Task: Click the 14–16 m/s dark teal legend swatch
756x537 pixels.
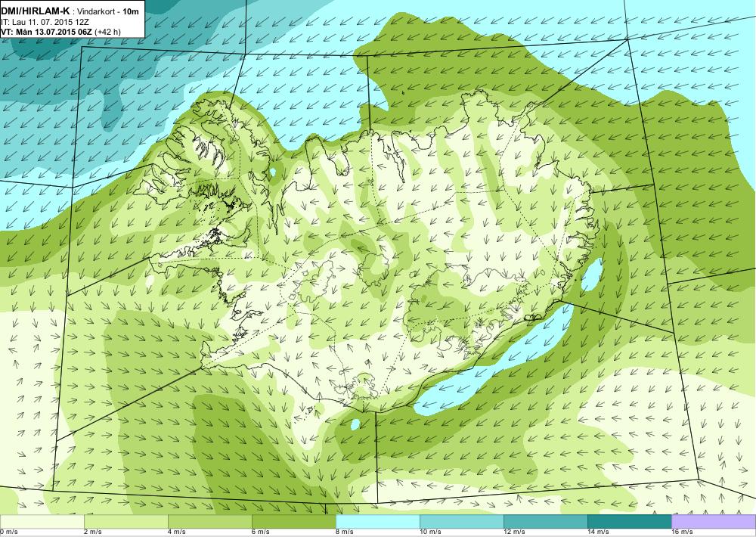Action: [630, 521]
